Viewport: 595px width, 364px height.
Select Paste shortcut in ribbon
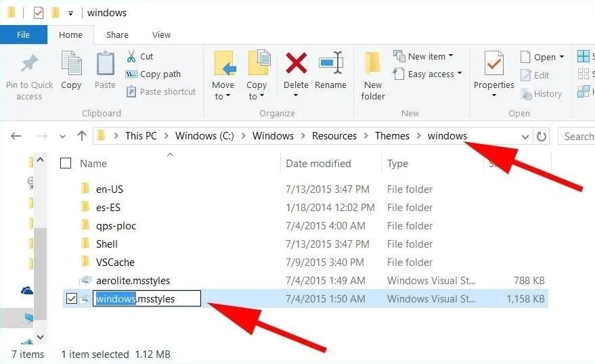click(x=161, y=91)
